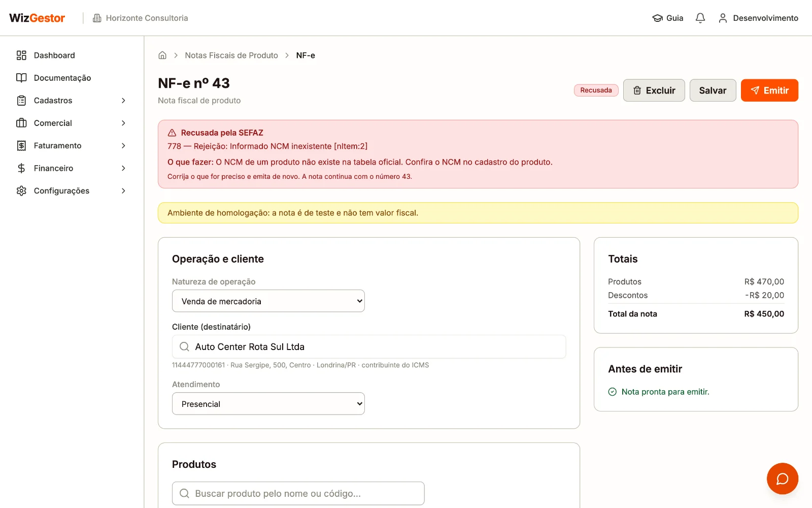Open the Natureza de operação dropdown
812x508 pixels.
pos(268,301)
